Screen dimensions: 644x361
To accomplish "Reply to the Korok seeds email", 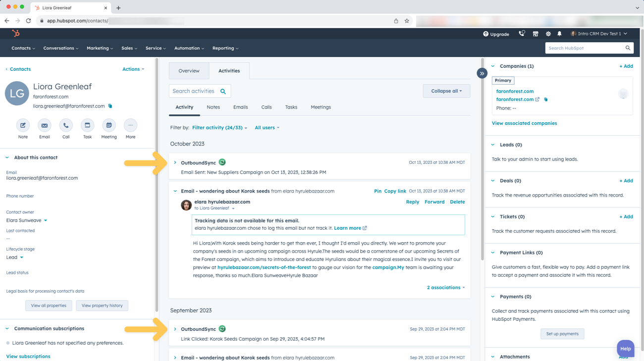I will coord(412,202).
